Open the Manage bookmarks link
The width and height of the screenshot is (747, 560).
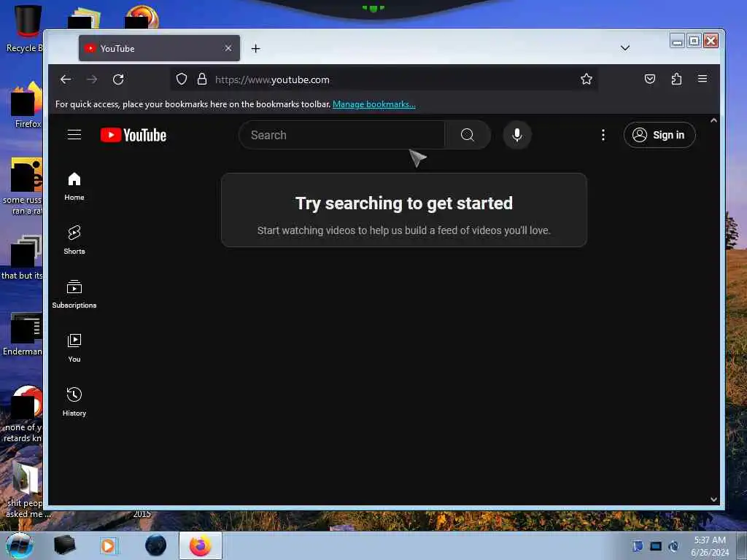(x=374, y=104)
